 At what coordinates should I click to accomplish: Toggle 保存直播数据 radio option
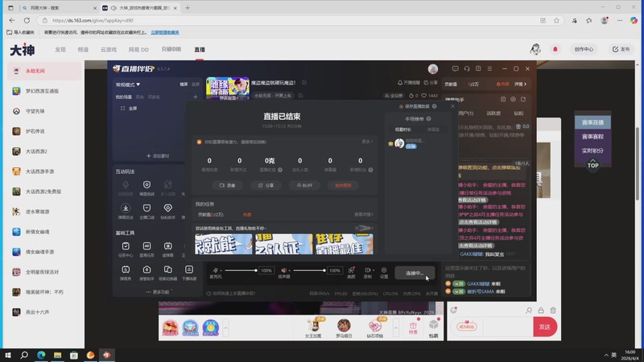(x=401, y=106)
